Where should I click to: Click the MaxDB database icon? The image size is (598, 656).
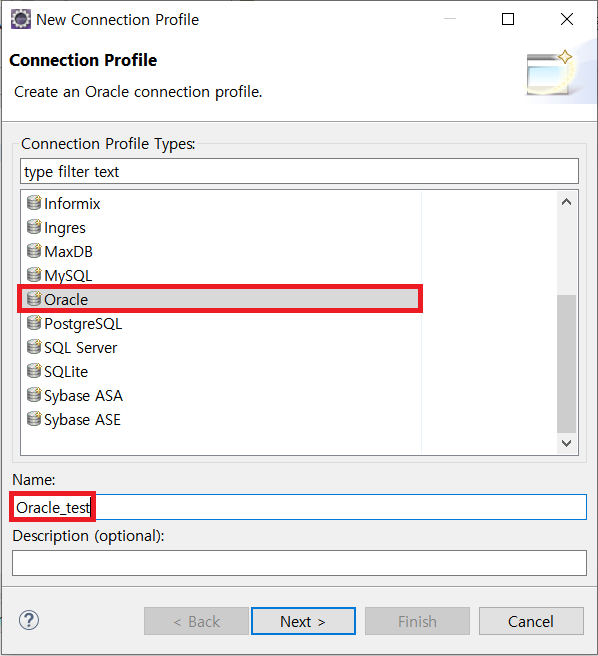click(34, 251)
